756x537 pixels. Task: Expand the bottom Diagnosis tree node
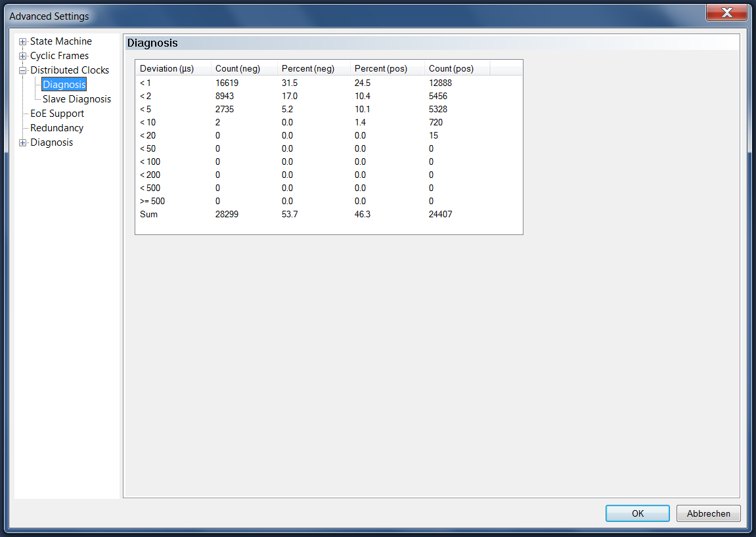[x=23, y=143]
